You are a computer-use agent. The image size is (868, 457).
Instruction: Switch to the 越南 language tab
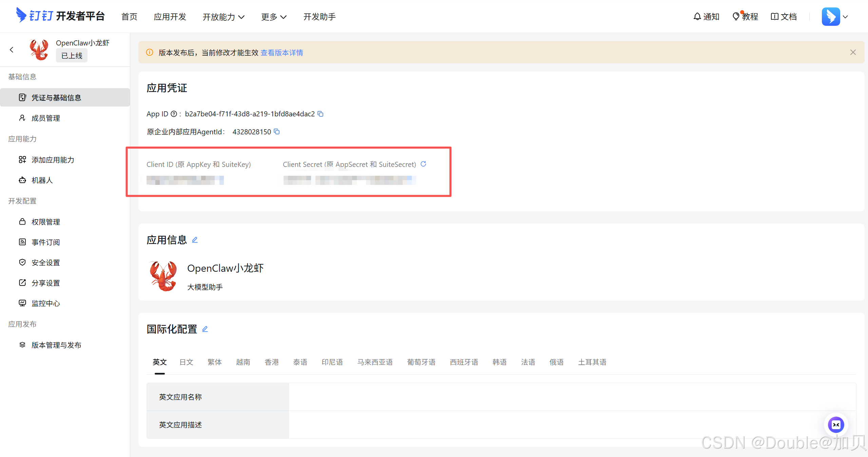pyautogui.click(x=243, y=362)
